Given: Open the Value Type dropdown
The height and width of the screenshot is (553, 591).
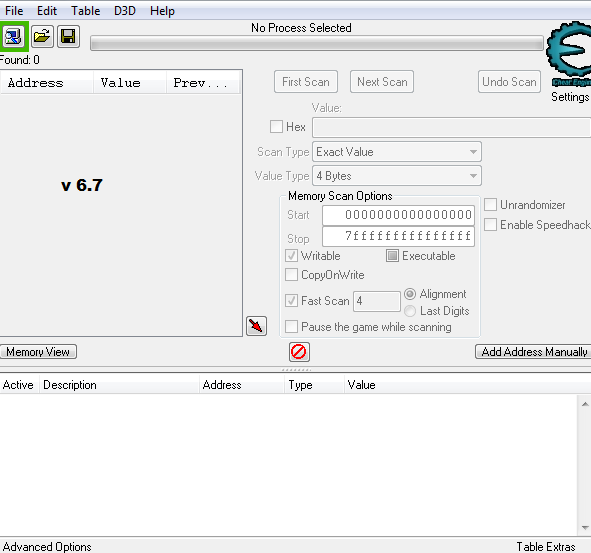Looking at the screenshot, I should point(397,176).
